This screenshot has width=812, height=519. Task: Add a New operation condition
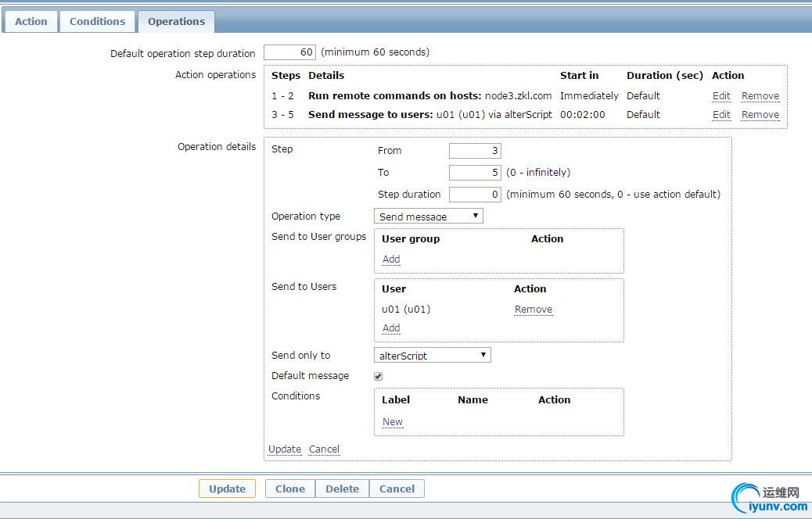point(392,422)
